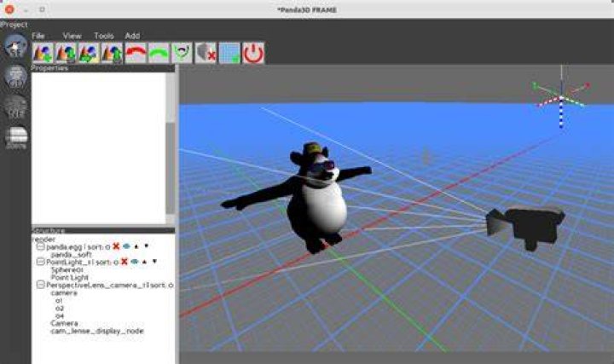The image size is (614, 364).
Task: Select the Store sidebar icon
Action: pos(16,138)
